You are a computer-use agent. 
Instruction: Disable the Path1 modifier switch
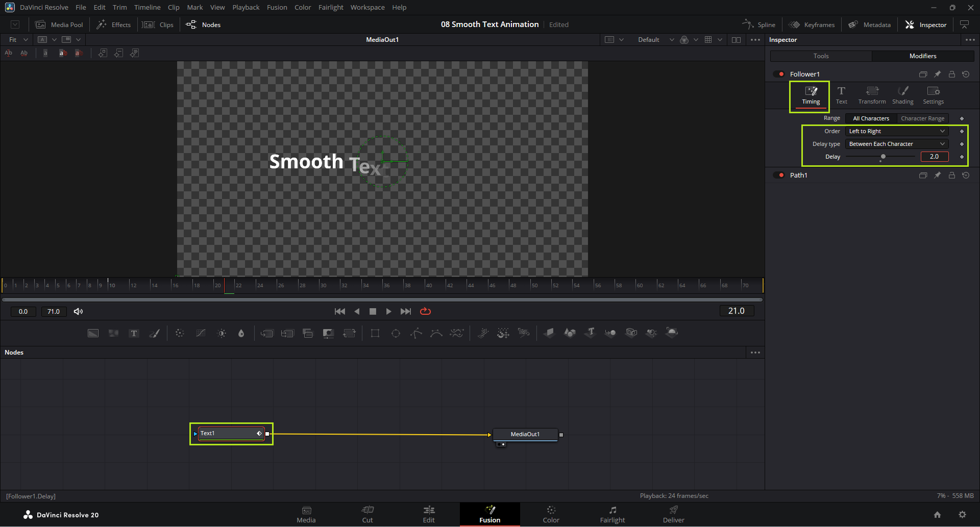[x=779, y=175]
